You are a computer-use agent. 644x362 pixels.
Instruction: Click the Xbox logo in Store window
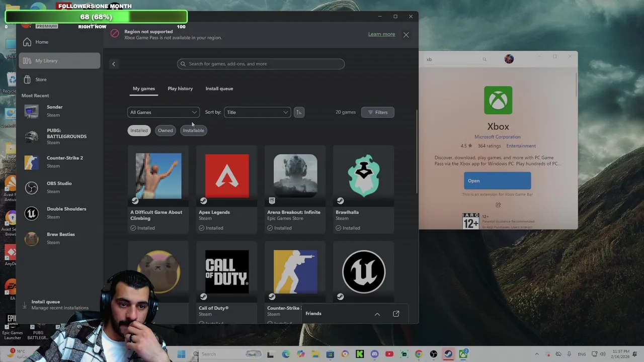click(x=498, y=100)
